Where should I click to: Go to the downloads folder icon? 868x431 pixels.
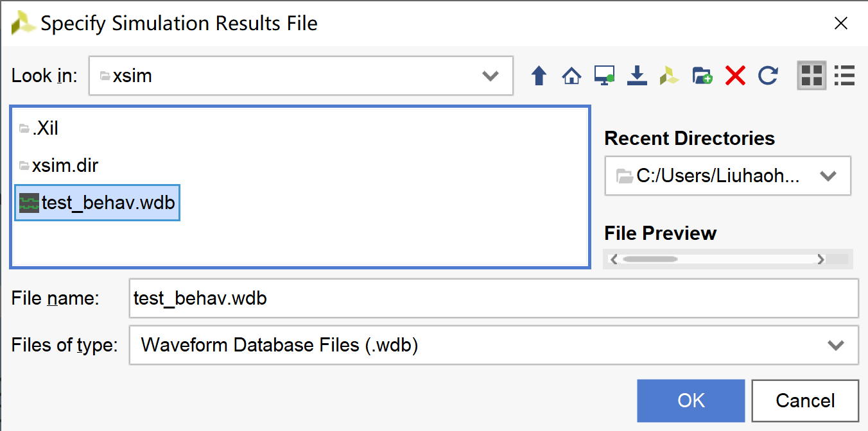click(637, 76)
